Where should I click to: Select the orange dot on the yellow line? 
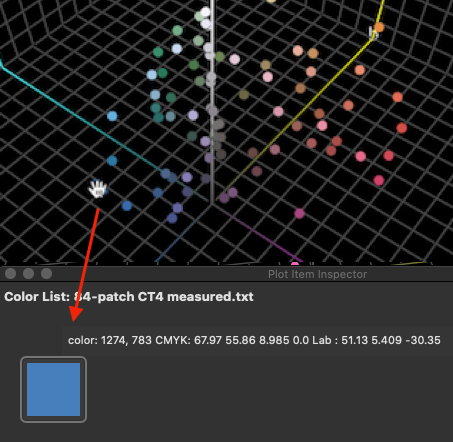click(x=379, y=27)
